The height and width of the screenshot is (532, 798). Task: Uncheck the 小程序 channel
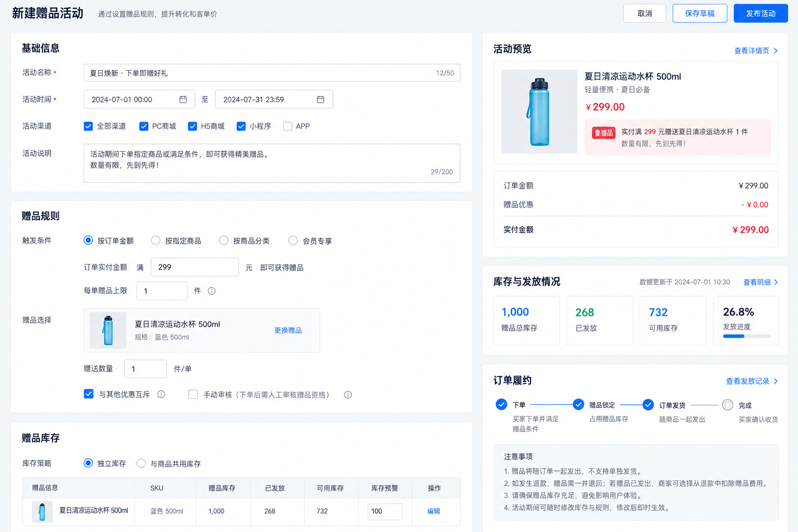[241, 126]
